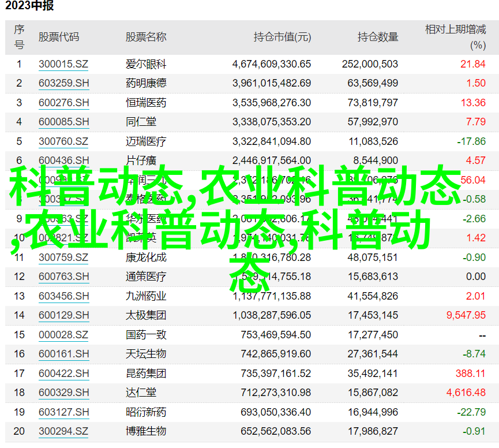Click stock code link 603127.SH
Screen dimensions: 499x448
64,412
